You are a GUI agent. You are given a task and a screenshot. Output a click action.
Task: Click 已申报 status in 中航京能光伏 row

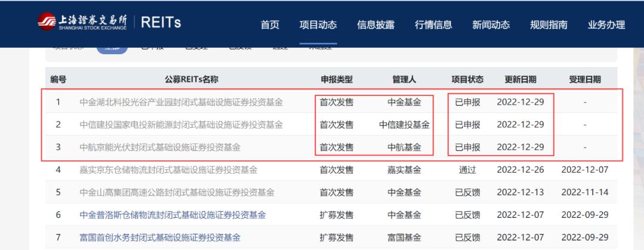(x=467, y=147)
